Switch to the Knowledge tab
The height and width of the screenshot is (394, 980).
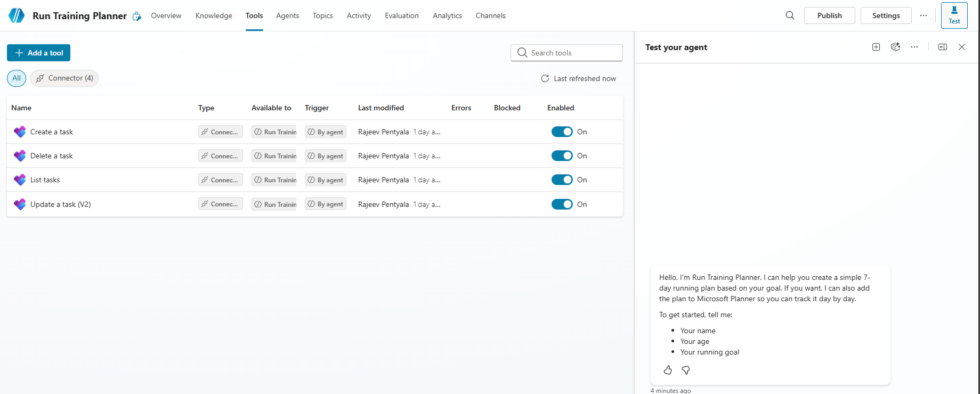[x=214, y=15]
